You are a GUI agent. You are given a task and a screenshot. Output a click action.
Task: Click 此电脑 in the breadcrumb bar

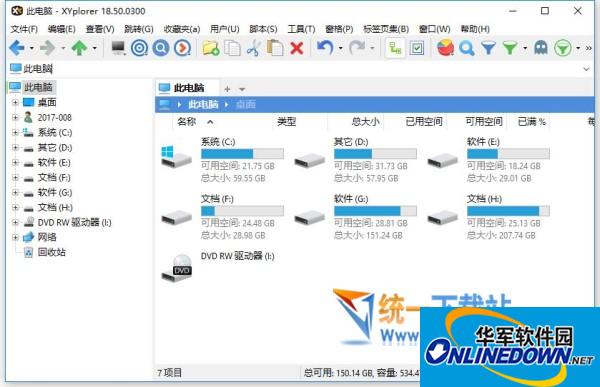[203, 105]
